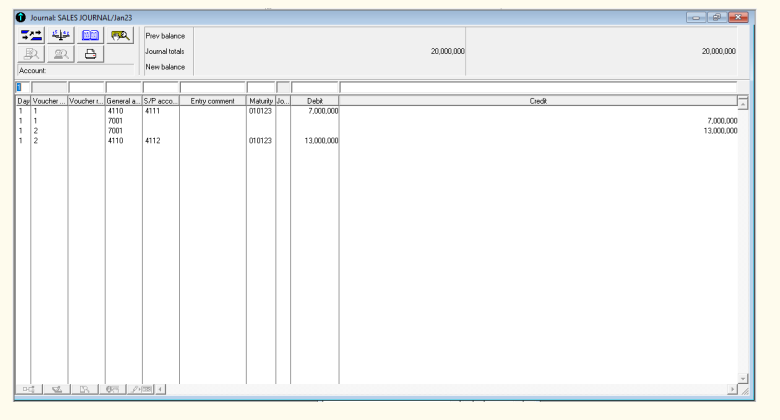The width and height of the screenshot is (780, 420).
Task: Click the balance scales icon
Action: point(61,35)
